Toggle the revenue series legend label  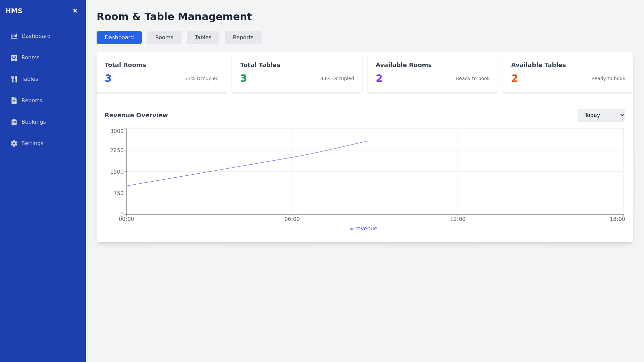pyautogui.click(x=366, y=229)
